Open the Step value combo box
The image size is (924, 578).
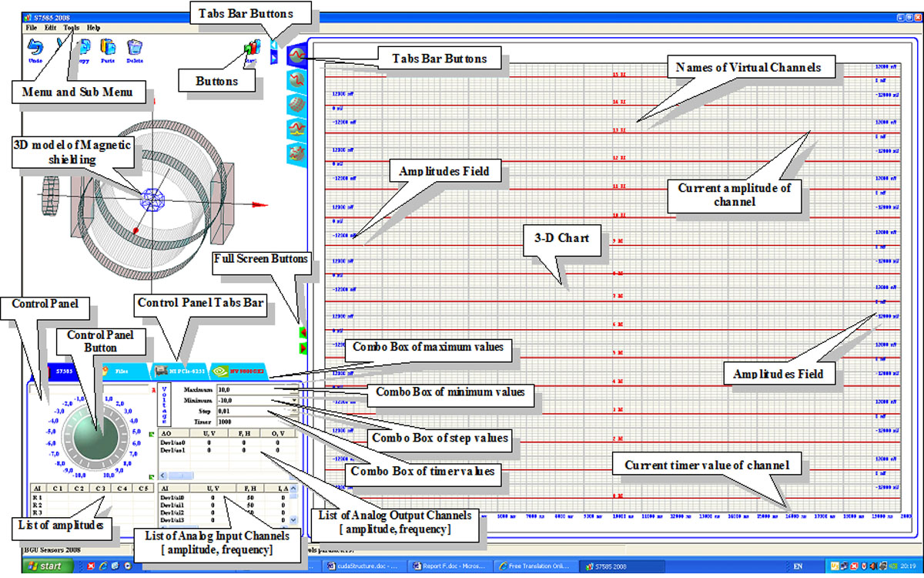[x=293, y=412]
